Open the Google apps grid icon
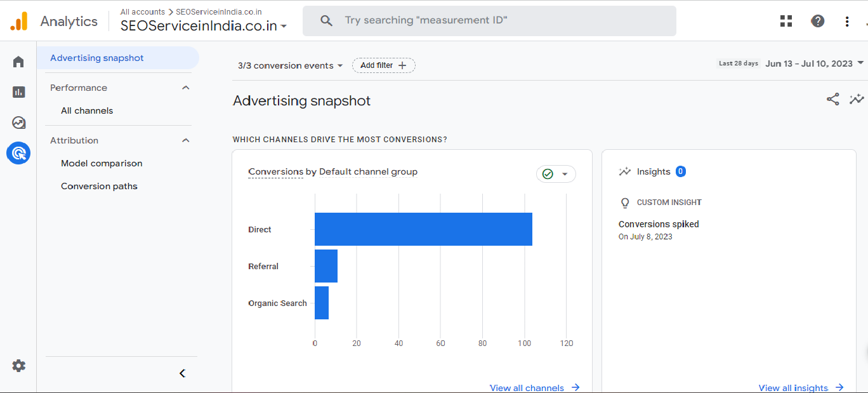This screenshot has width=868, height=393. pyautogui.click(x=786, y=21)
